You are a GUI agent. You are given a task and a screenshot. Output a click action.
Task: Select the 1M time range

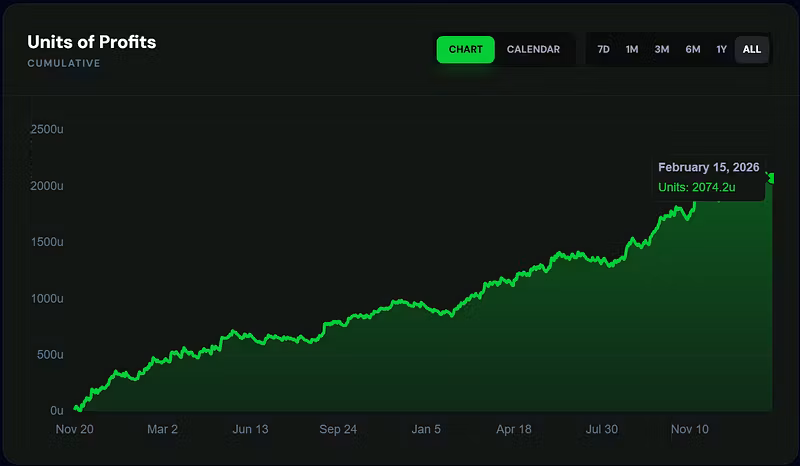point(632,50)
